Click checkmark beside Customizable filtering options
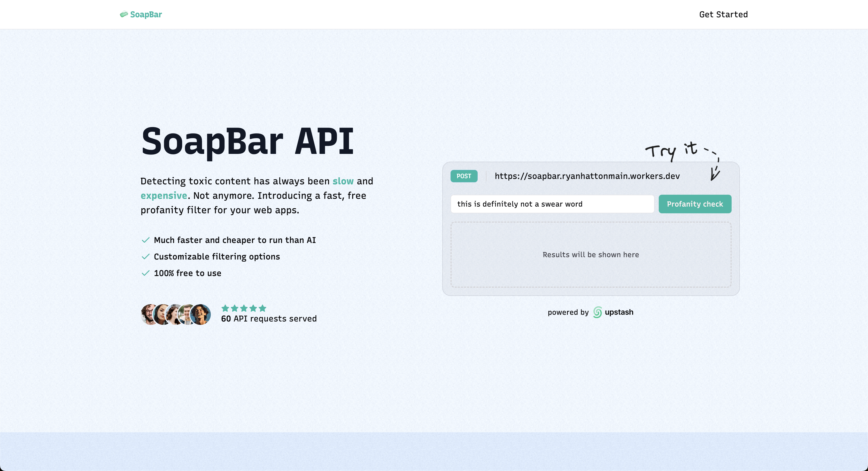This screenshot has width=868, height=471. pyautogui.click(x=145, y=256)
